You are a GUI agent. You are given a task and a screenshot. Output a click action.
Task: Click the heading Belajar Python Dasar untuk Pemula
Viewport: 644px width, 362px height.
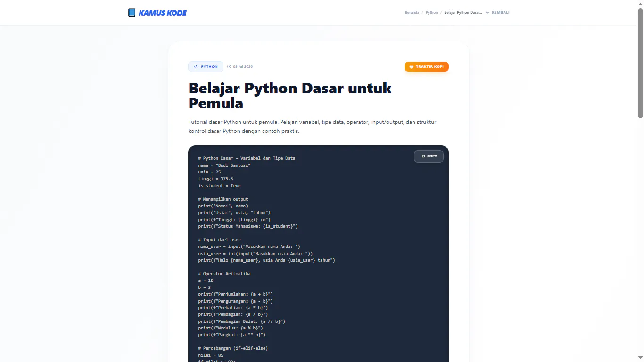290,95
